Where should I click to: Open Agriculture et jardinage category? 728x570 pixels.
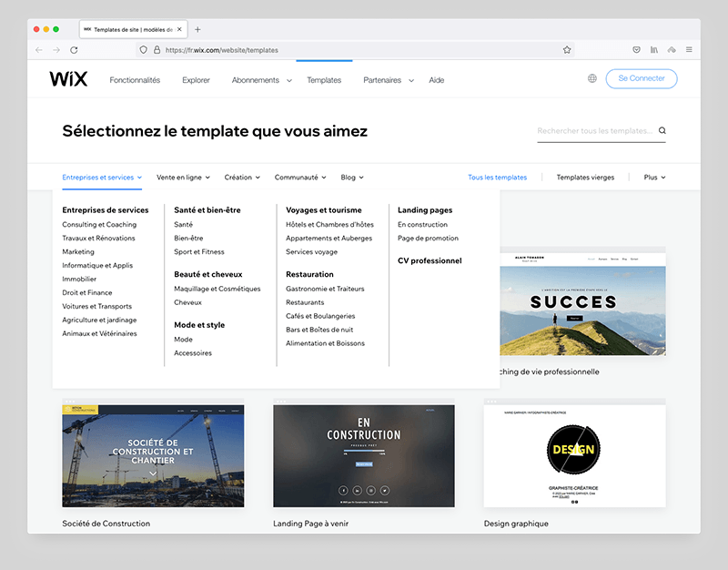click(x=99, y=320)
